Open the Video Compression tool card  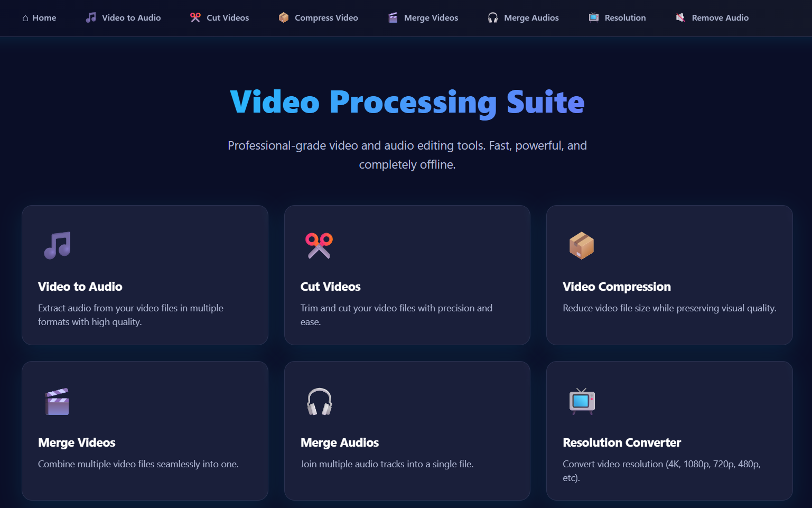(669, 275)
